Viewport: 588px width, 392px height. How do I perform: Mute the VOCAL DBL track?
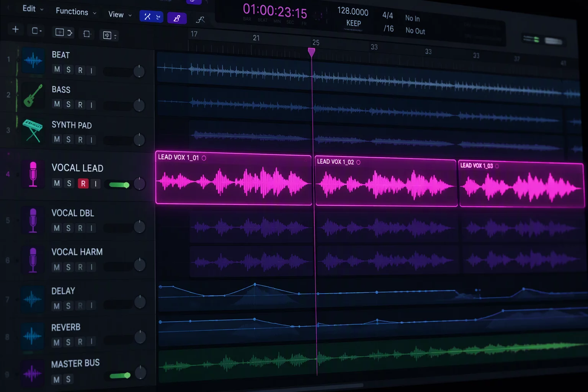point(57,228)
